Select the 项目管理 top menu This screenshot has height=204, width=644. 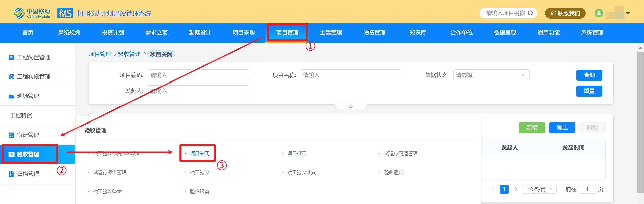pos(287,33)
